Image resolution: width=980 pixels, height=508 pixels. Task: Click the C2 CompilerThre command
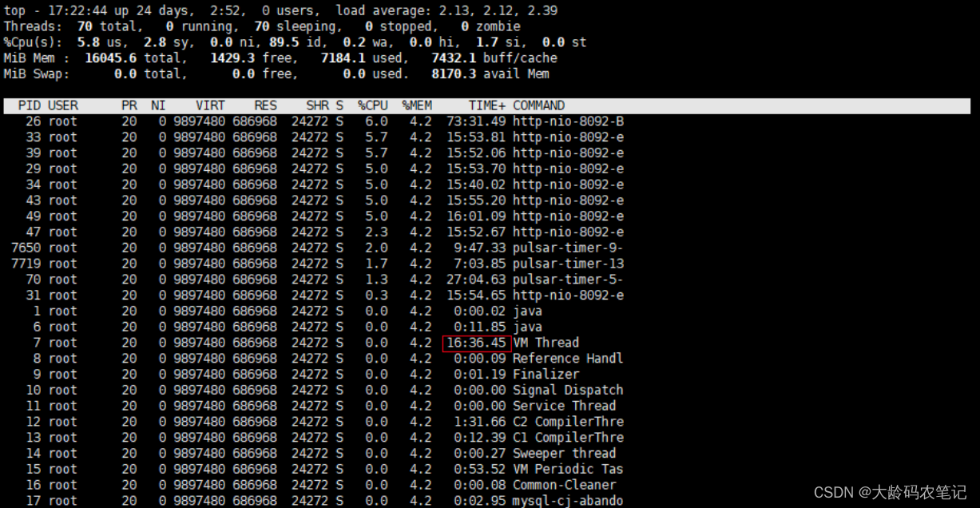[568, 422]
